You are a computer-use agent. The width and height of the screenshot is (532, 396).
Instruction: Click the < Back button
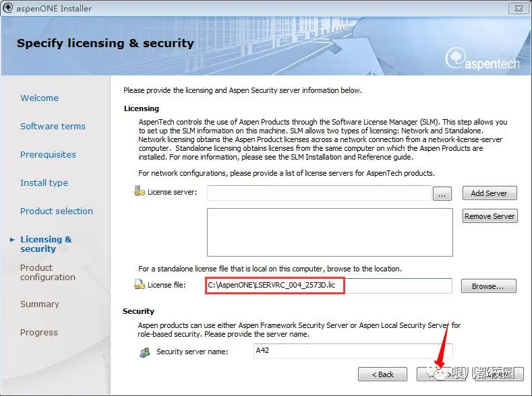click(x=382, y=374)
